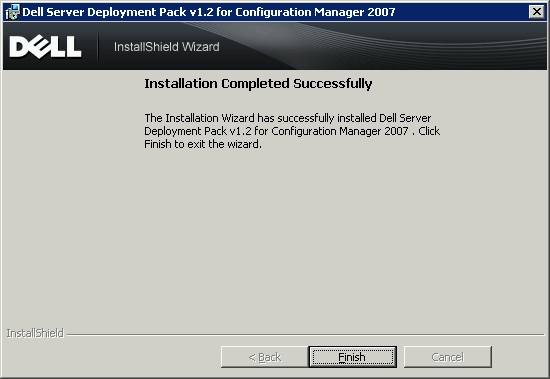Click the blank left panel under the DELL banner
This screenshot has height=379, width=550.
pyautogui.click(x=70, y=197)
